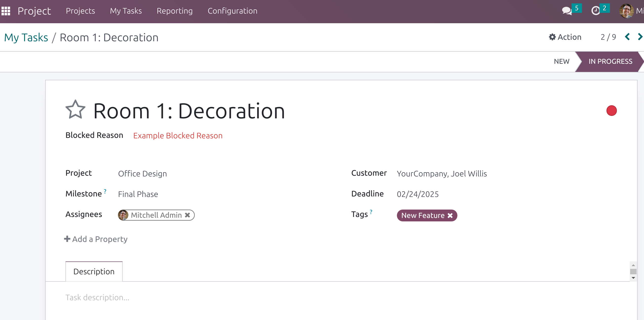
Task: Open the Configuration menu
Action: pos(232,11)
